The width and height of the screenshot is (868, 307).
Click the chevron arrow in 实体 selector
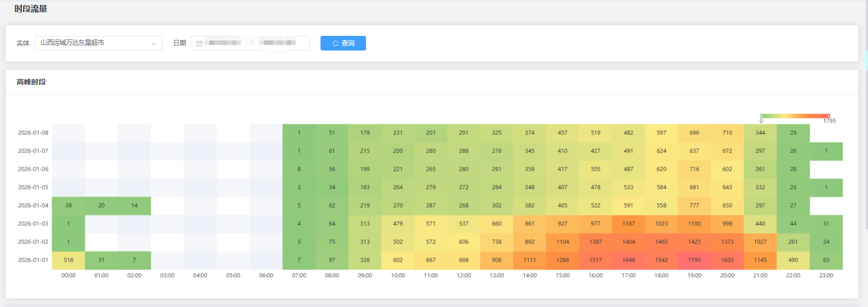pyautogui.click(x=154, y=43)
